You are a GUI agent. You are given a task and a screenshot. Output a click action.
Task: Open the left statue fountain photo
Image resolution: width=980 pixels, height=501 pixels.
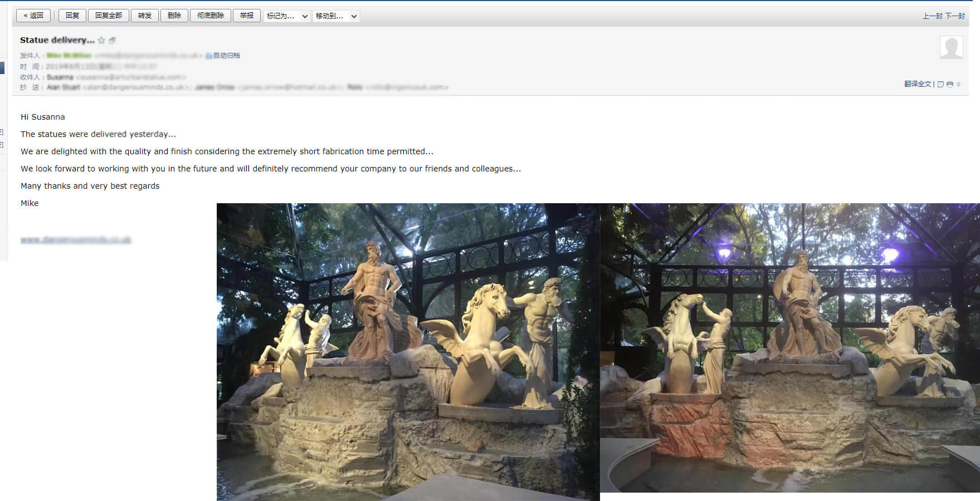[x=408, y=352]
